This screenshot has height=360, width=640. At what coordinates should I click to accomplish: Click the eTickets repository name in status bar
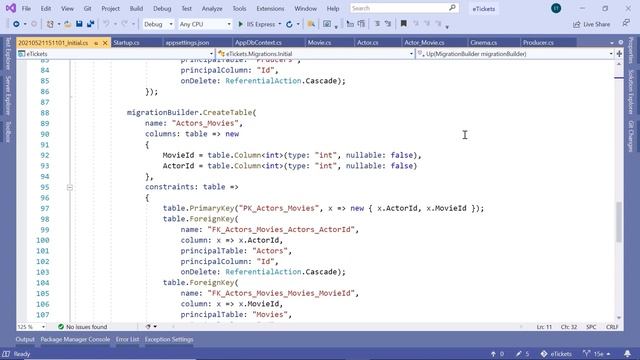pos(556,354)
